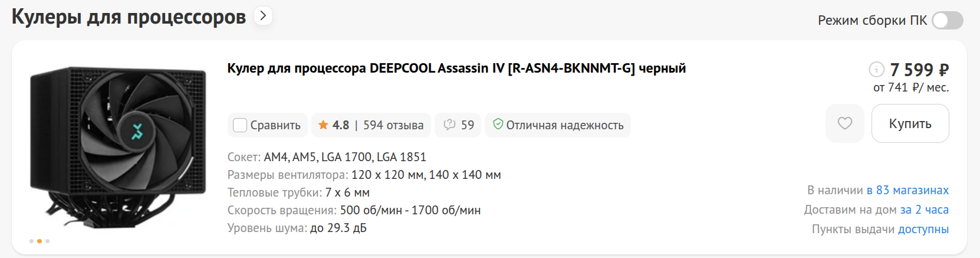Image resolution: width=980 pixels, height=258 pixels.
Task: View the 594 отзыва reviews
Action: tap(393, 125)
